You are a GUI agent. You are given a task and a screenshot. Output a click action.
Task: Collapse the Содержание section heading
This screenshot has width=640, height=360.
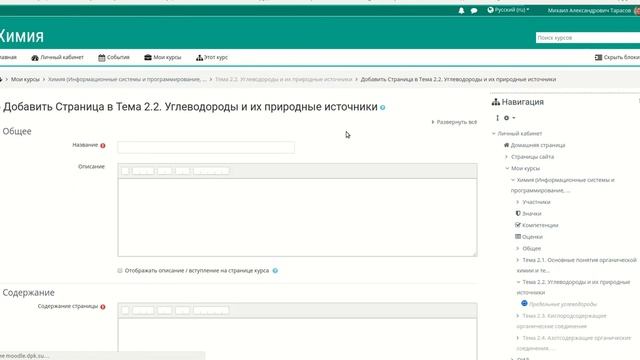click(x=28, y=293)
